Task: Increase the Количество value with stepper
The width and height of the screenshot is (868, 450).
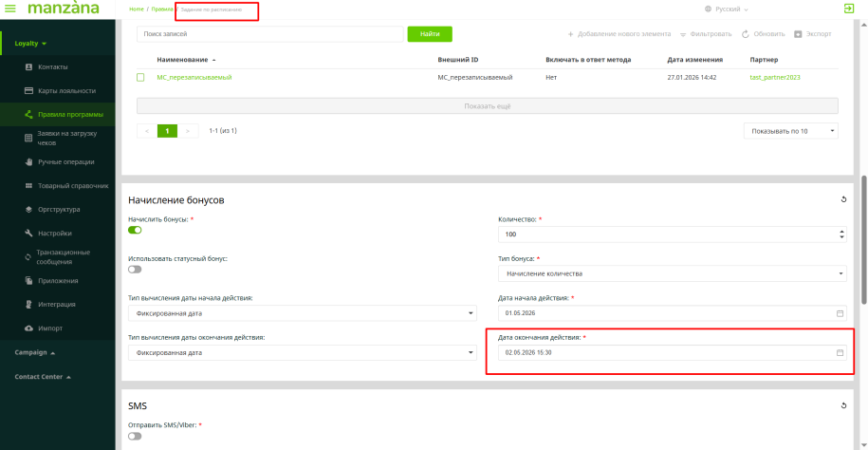Action: [842, 232]
